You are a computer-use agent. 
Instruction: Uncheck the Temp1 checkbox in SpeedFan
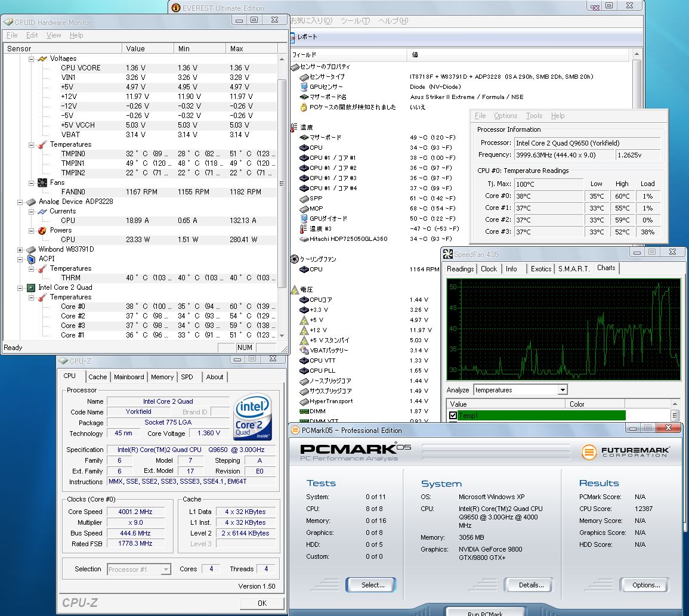(x=453, y=416)
